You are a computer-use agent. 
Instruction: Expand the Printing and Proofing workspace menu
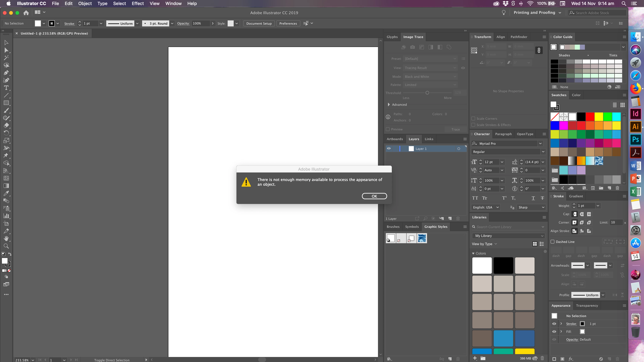[537, 13]
